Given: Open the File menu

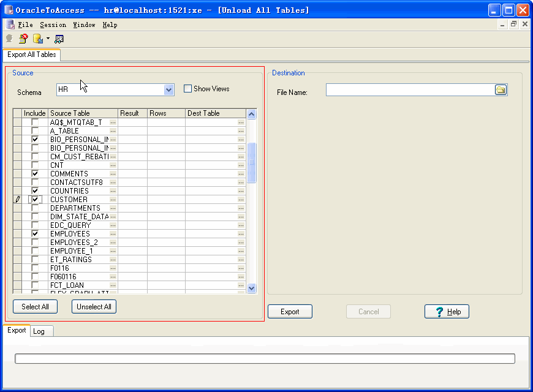Looking at the screenshot, I should coord(26,25).
